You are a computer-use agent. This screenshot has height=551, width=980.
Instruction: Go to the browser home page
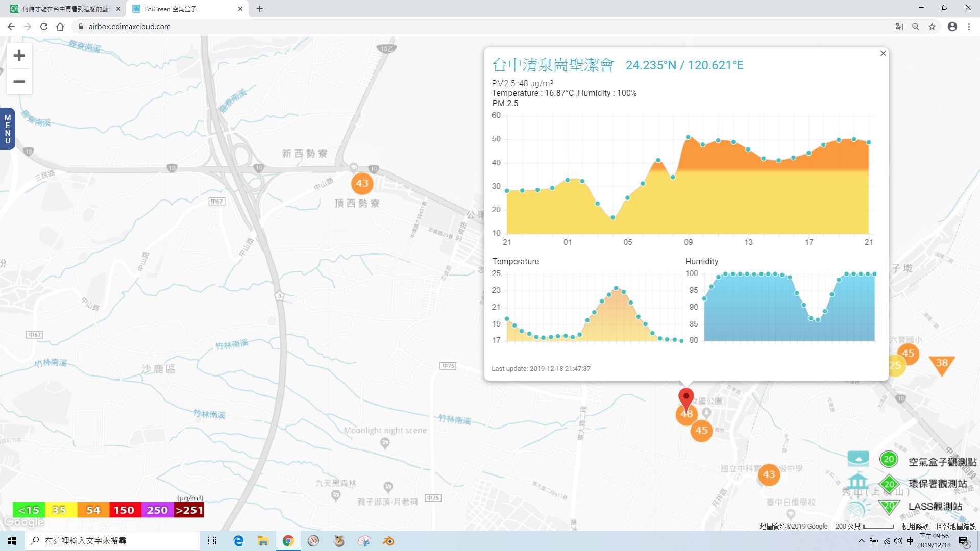(60, 27)
